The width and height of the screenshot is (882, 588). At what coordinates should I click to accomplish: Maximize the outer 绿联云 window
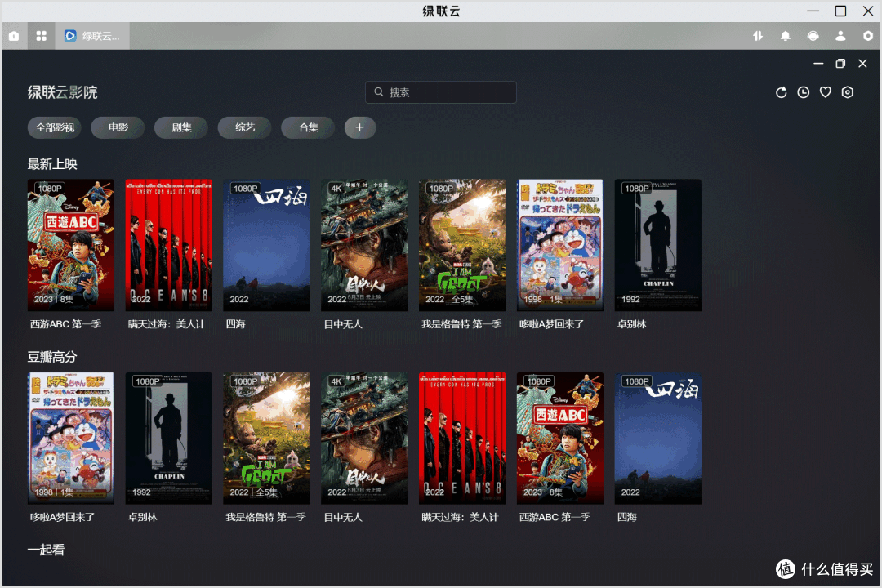point(840,11)
